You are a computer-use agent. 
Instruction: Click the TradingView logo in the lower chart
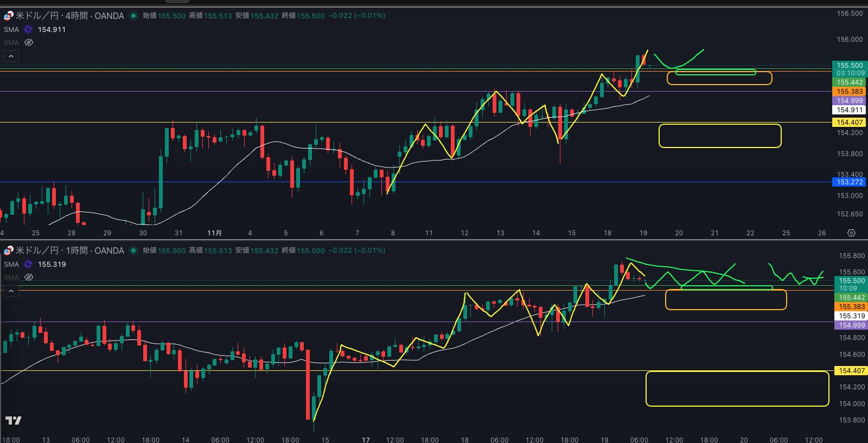tap(14, 420)
